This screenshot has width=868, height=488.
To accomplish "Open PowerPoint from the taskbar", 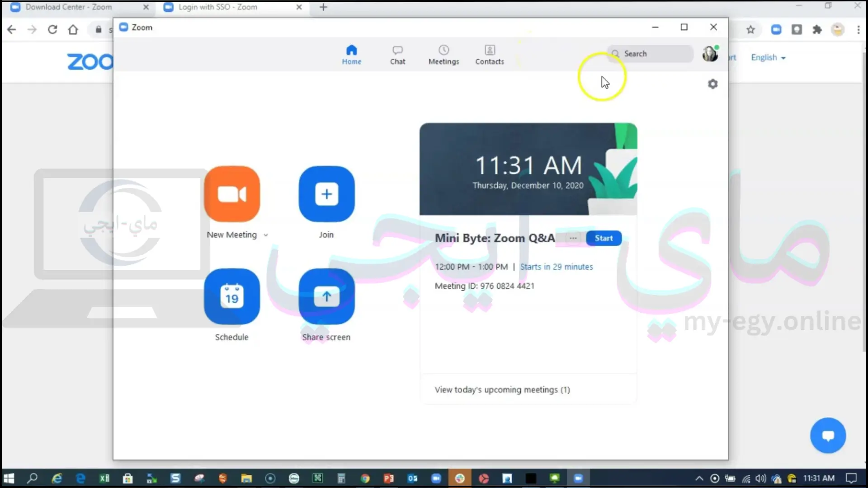I will point(388,478).
